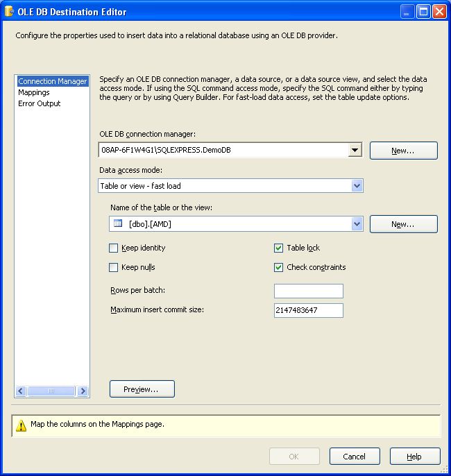Click the info icon in the warning bar

pos(22,424)
